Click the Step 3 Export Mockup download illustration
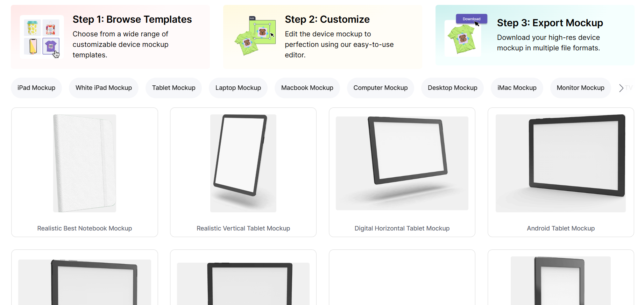 coord(466,35)
